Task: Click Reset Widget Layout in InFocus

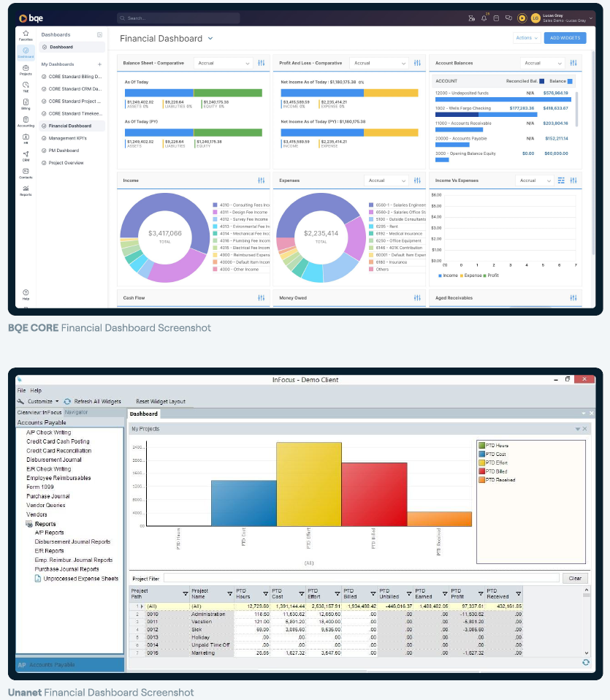Action: coord(161,401)
